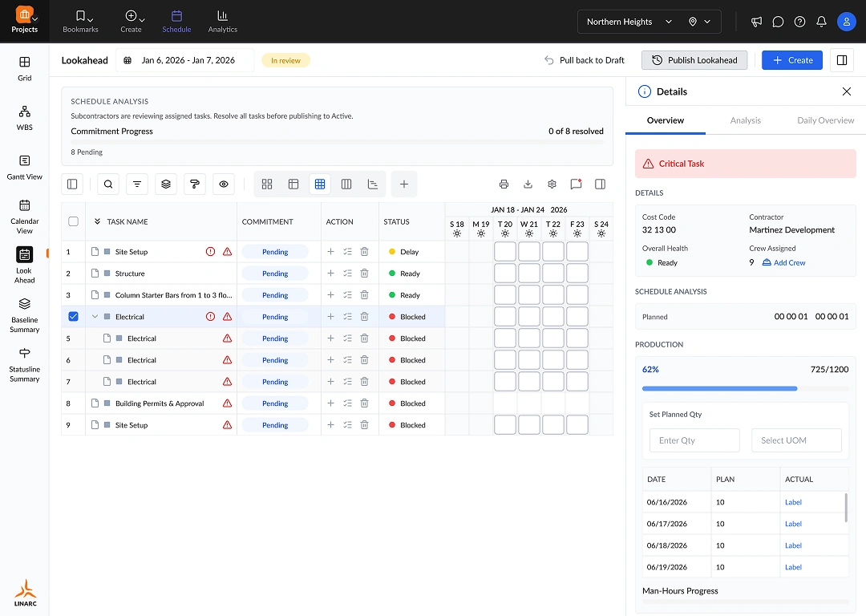
Task: Open checklist icon for Structure row
Action: click(x=347, y=274)
